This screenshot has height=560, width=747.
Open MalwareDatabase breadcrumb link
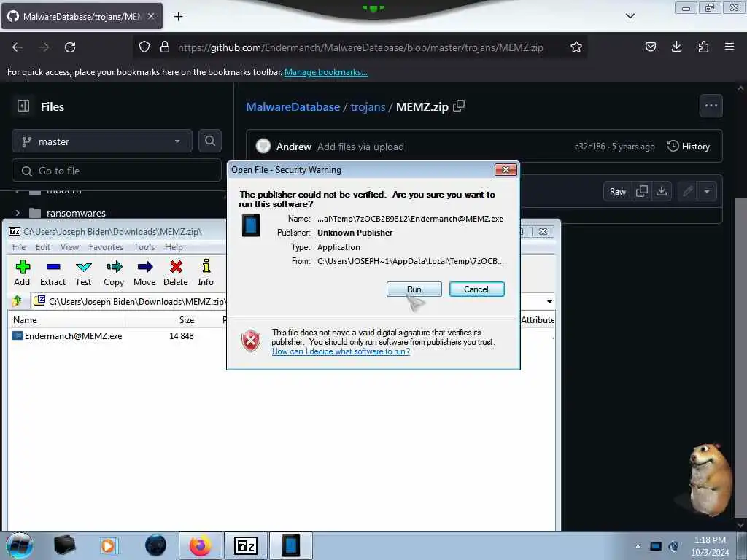(293, 106)
